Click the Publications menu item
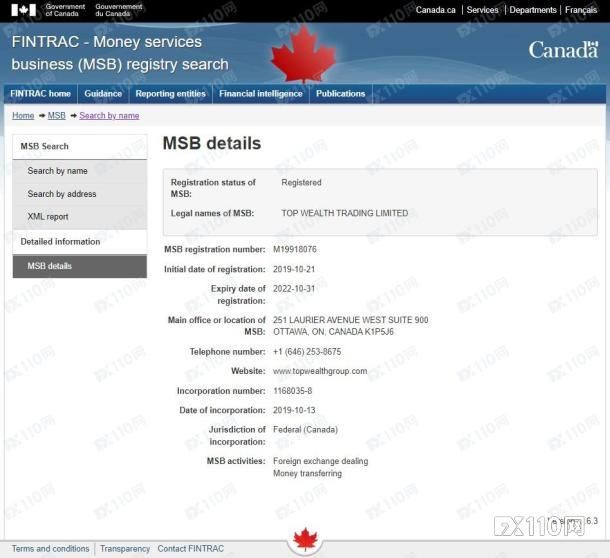610x558 pixels. coord(340,94)
